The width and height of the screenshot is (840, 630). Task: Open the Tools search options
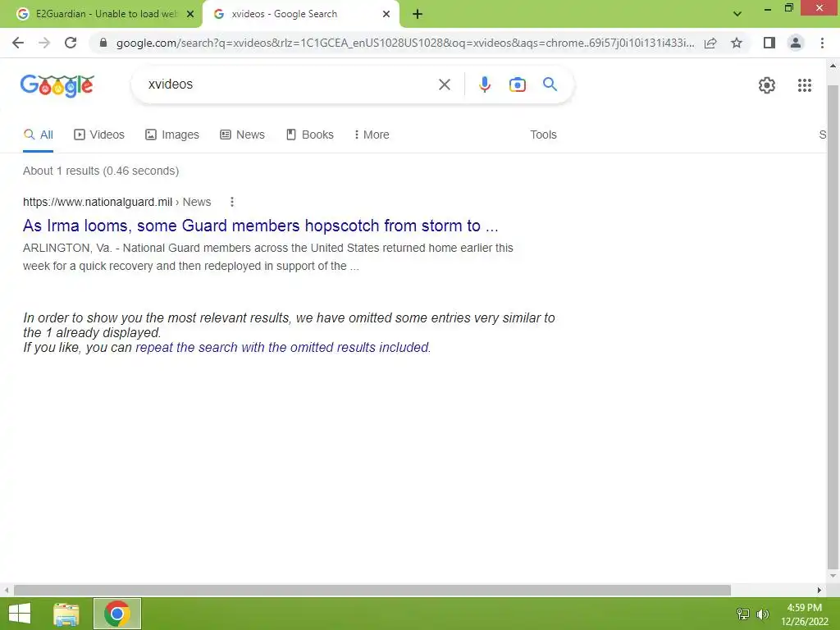pos(543,135)
